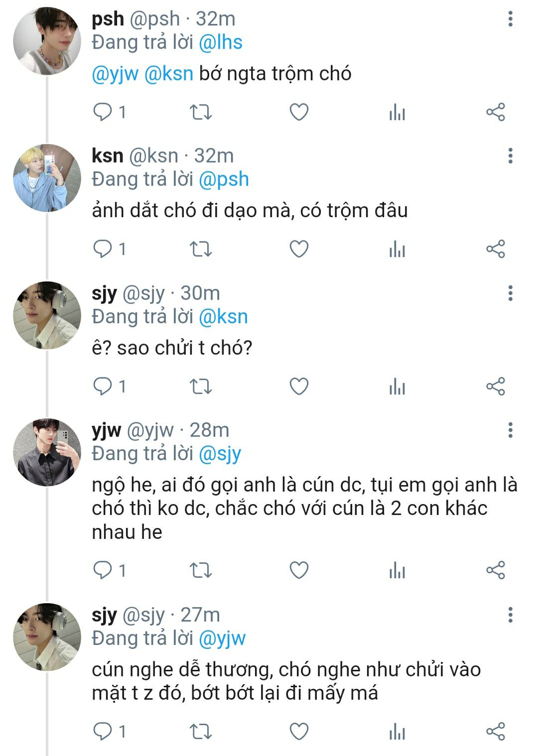Screen dimensions: 538x756
Task: Open three-dot menu on ksn's tweet
Action: point(510,156)
